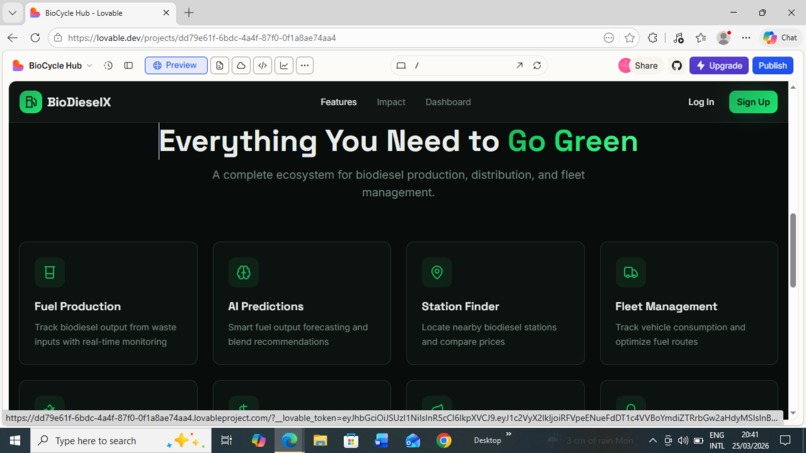Viewport: 806px width, 453px height.
Task: Open the browser profile avatar
Action: [724, 38]
